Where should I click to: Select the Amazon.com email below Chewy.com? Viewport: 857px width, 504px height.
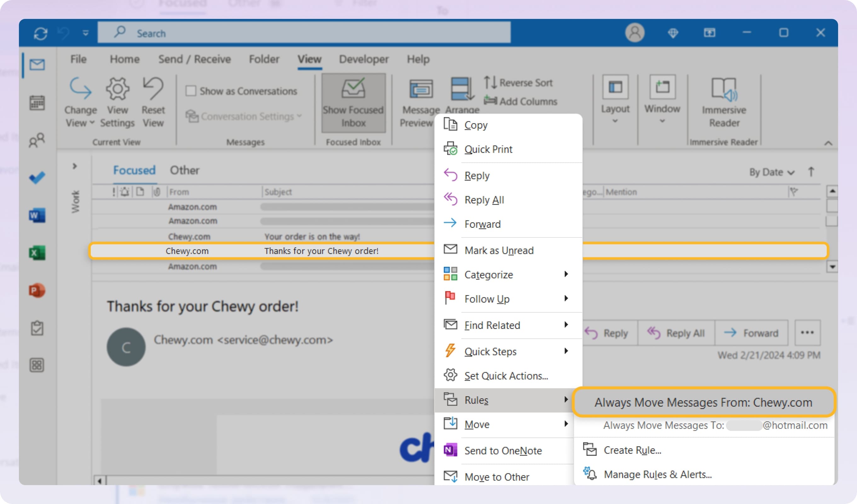point(193,266)
